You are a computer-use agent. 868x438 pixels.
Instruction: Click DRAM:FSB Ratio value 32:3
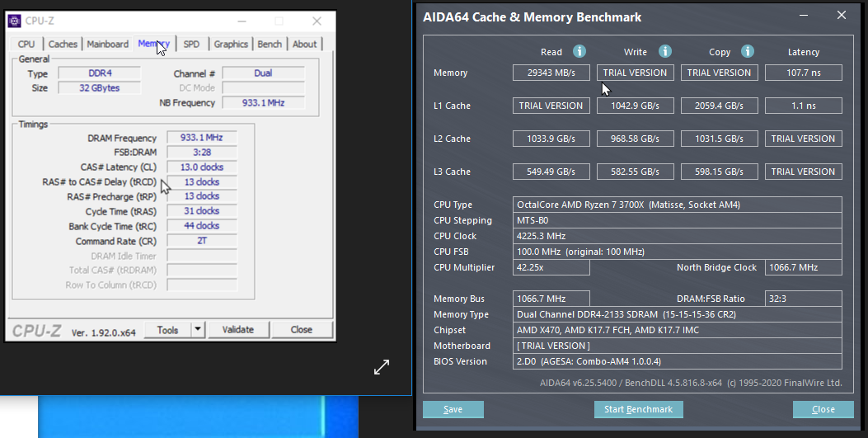point(804,299)
